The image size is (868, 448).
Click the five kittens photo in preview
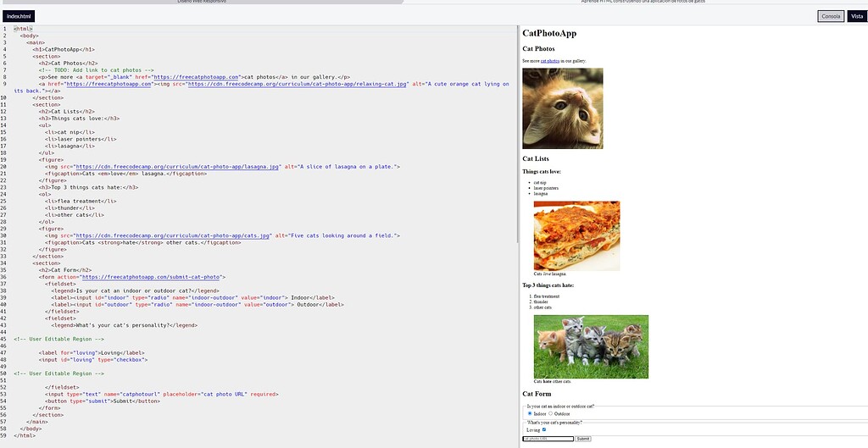pos(591,346)
